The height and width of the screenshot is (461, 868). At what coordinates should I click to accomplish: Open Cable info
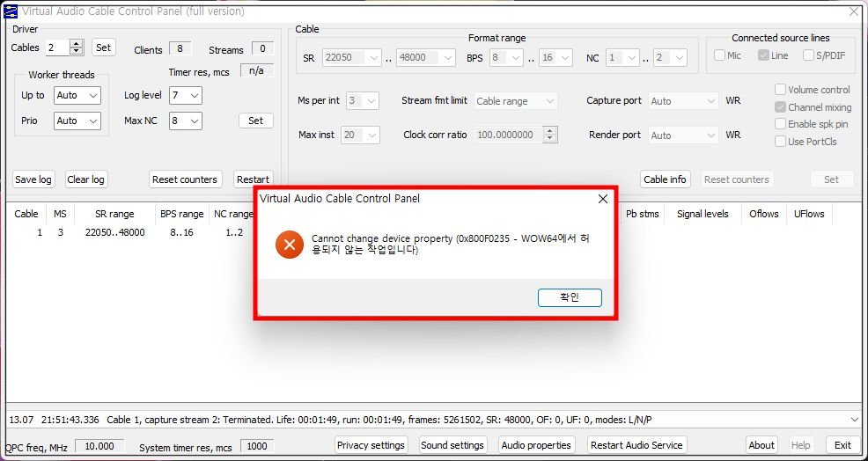click(665, 179)
